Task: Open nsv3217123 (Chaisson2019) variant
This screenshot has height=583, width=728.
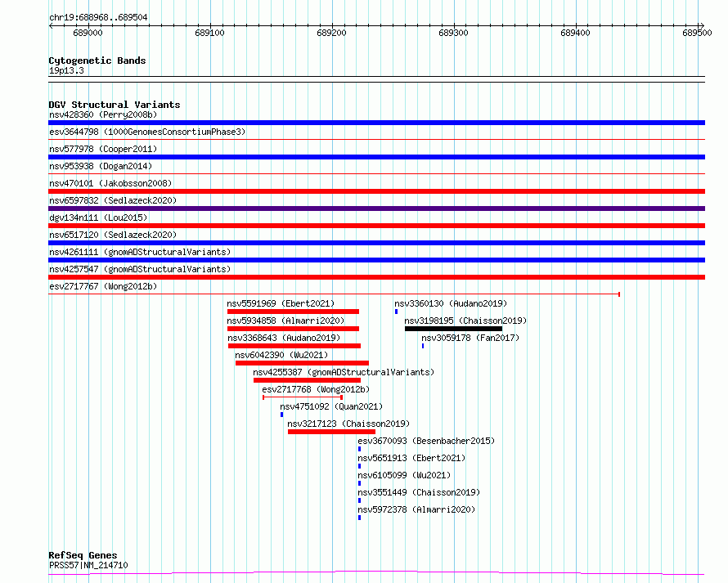Action: pyautogui.click(x=348, y=424)
